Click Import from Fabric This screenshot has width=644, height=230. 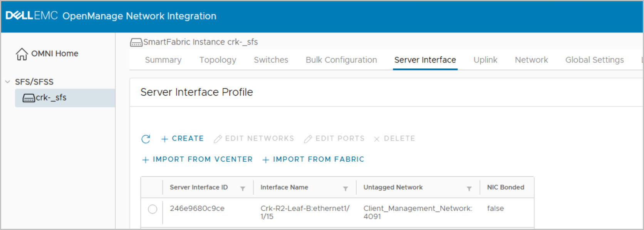[313, 159]
